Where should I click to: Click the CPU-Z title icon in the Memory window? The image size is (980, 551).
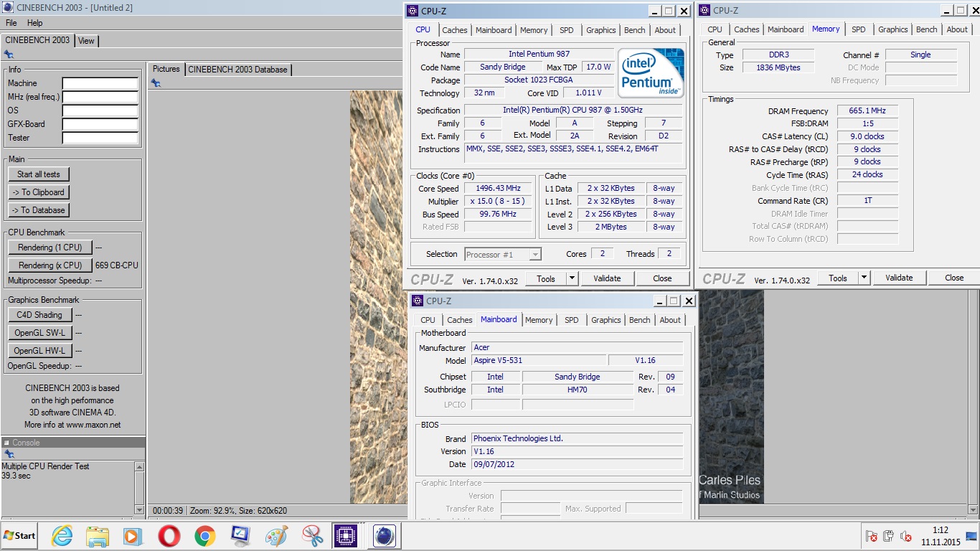(705, 10)
